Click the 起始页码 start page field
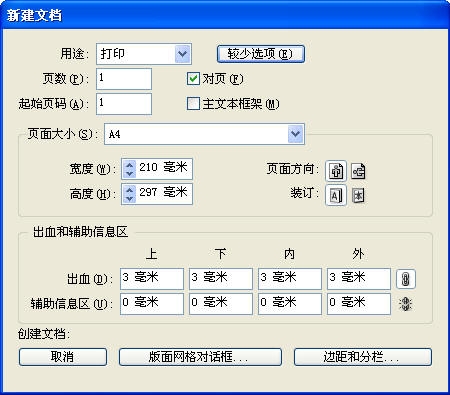 [124, 104]
